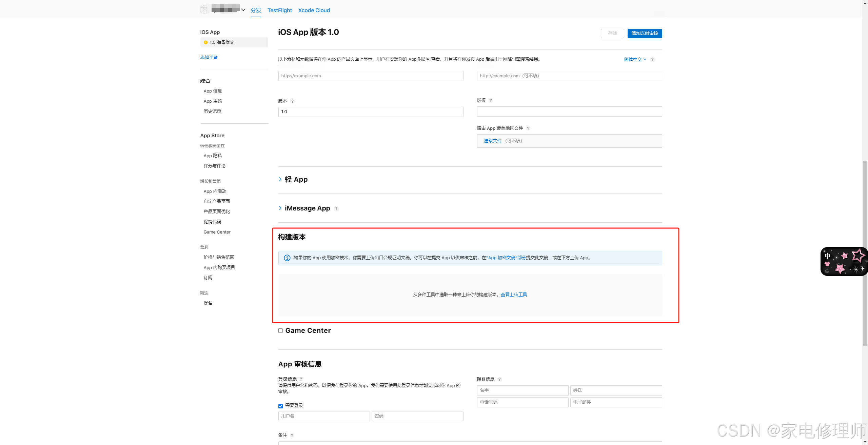The image size is (868, 445).
Task: Click the 版权 input field
Action: 569,112
